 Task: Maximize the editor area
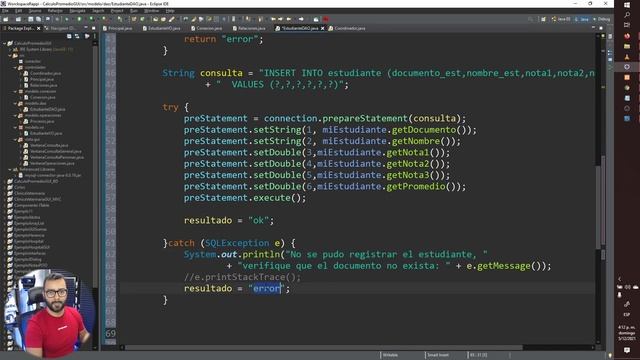point(601,28)
